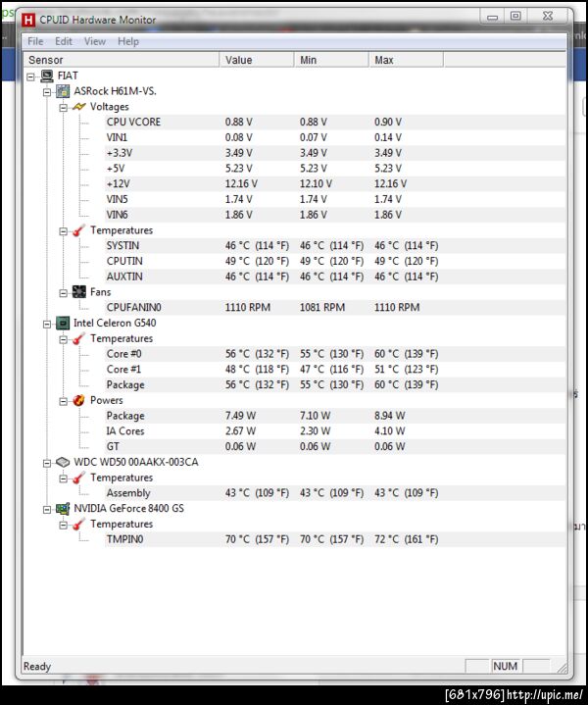Select the +12V voltage row
Screen dimensions: 588x705
pos(335,184)
